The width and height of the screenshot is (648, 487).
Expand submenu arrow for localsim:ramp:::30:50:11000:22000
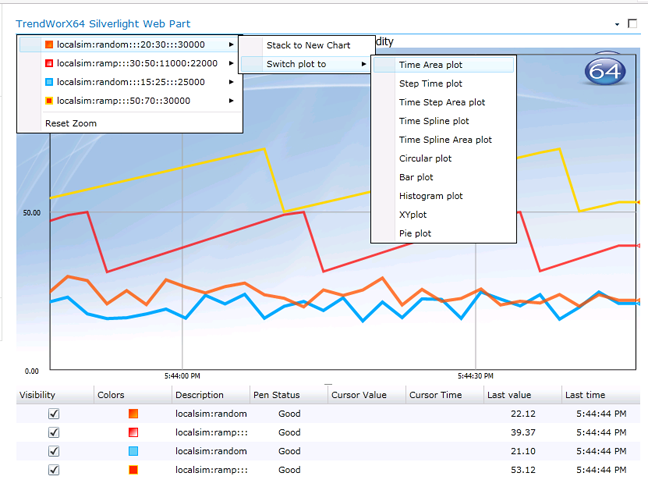231,63
